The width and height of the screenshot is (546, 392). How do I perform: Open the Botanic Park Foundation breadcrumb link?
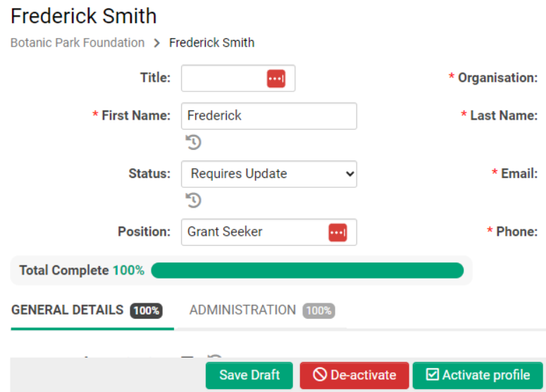(x=77, y=43)
